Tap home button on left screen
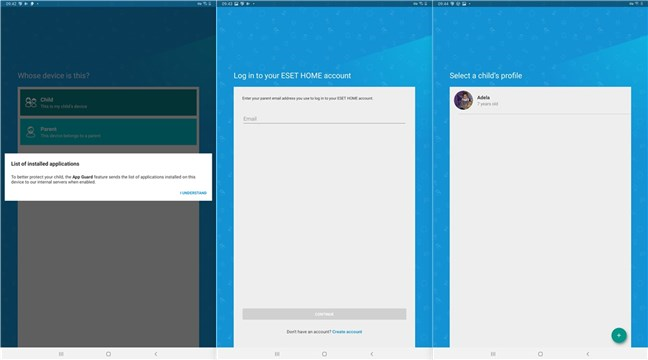The width and height of the screenshot is (648, 360). [x=108, y=354]
